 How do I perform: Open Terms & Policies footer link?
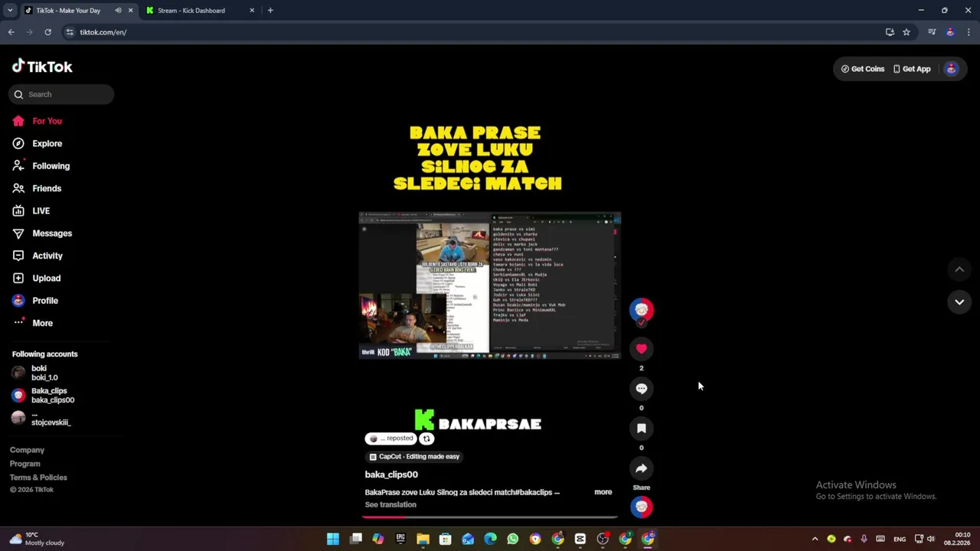tap(38, 478)
